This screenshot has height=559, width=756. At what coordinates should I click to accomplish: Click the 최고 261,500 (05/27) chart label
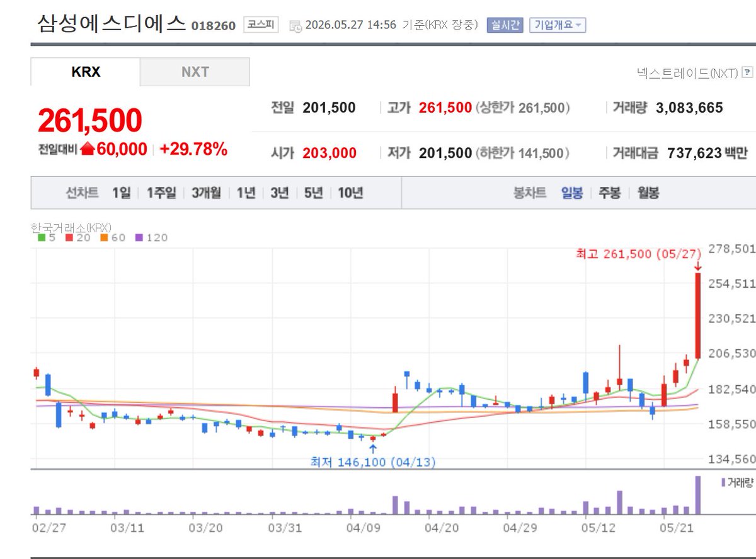[x=639, y=254]
